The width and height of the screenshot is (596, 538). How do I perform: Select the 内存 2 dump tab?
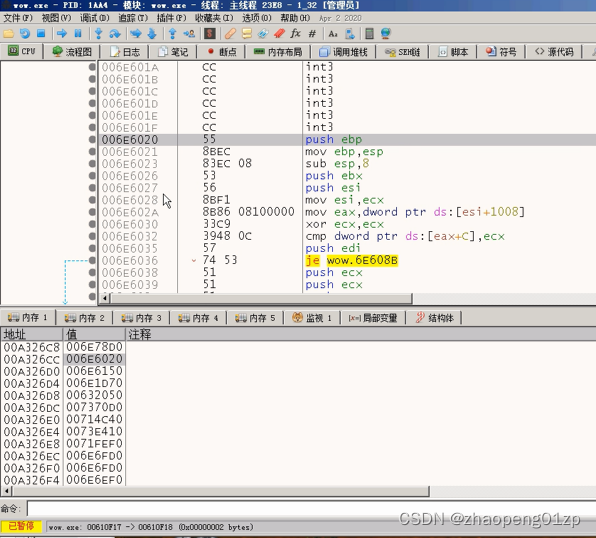click(x=84, y=317)
